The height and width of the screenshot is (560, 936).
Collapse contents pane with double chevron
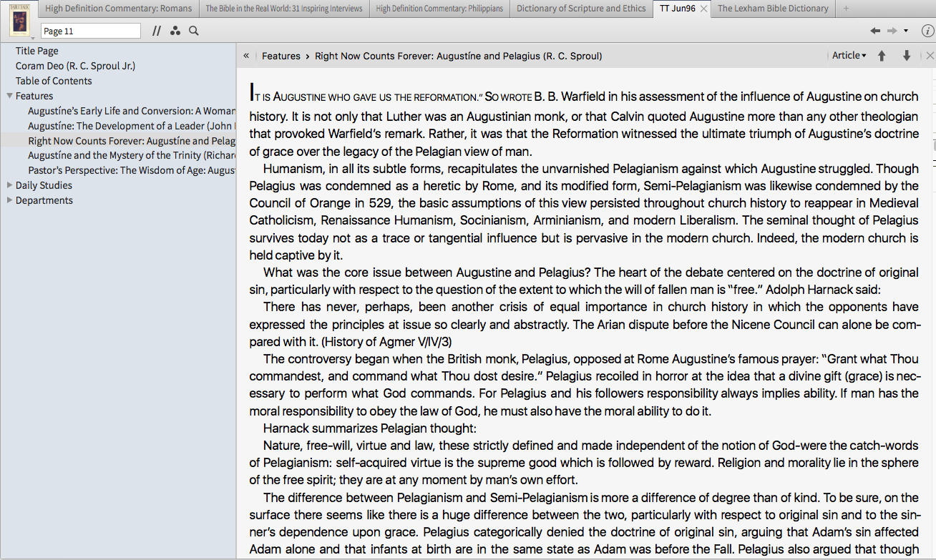(246, 56)
